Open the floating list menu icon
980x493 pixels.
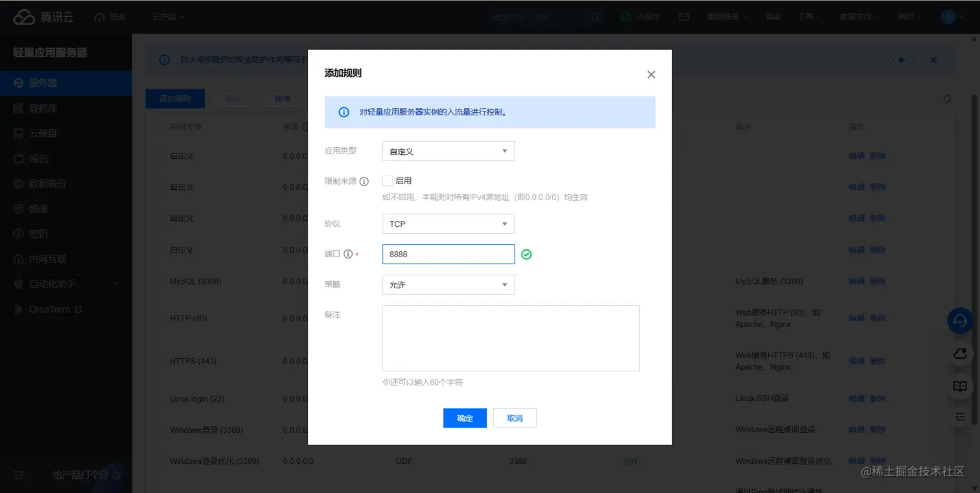(960, 416)
